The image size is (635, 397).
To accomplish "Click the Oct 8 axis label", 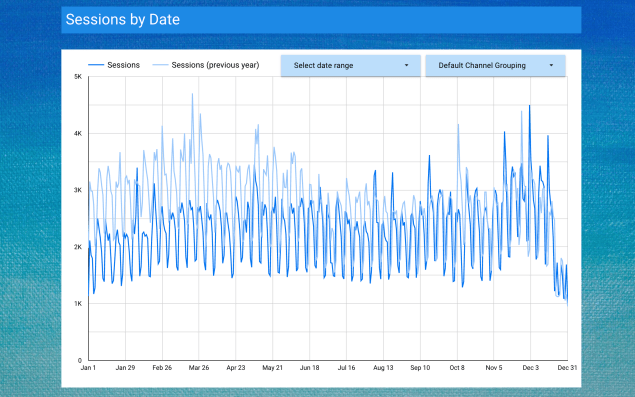I will pyautogui.click(x=457, y=368).
